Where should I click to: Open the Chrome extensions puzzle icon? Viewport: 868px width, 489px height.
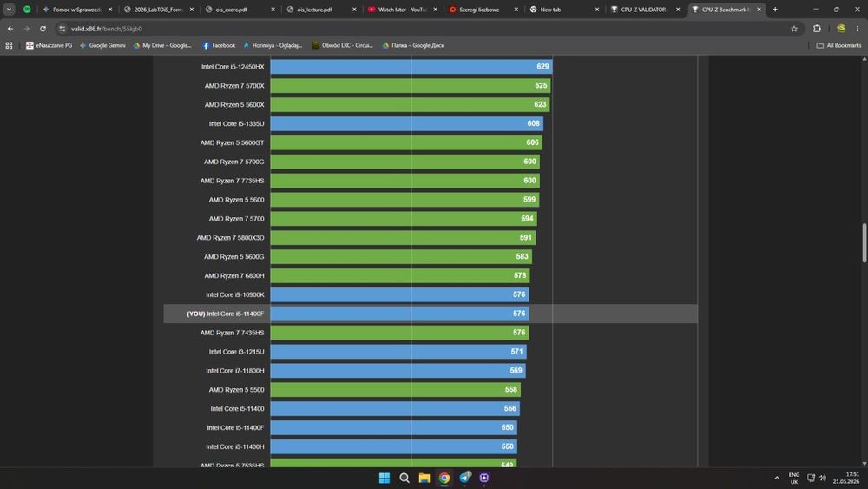click(x=817, y=29)
